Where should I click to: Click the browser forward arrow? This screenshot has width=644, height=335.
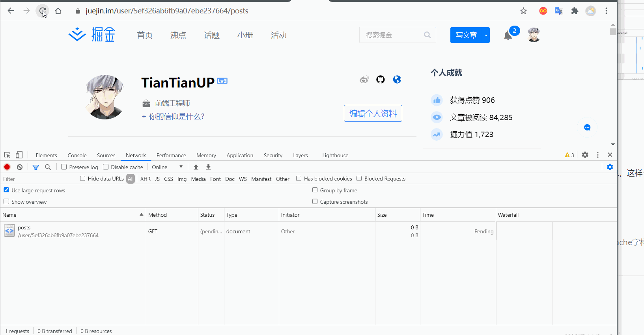(x=26, y=11)
